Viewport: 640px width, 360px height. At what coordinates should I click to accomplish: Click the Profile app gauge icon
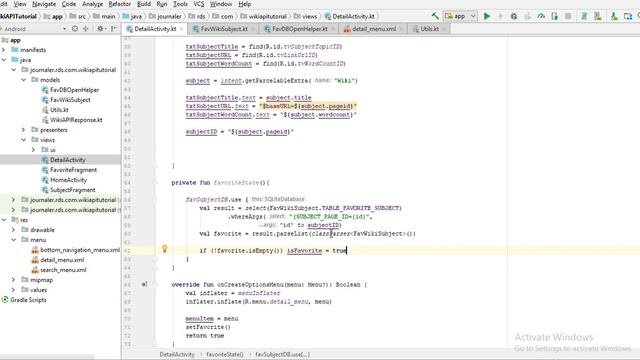[x=541, y=16]
